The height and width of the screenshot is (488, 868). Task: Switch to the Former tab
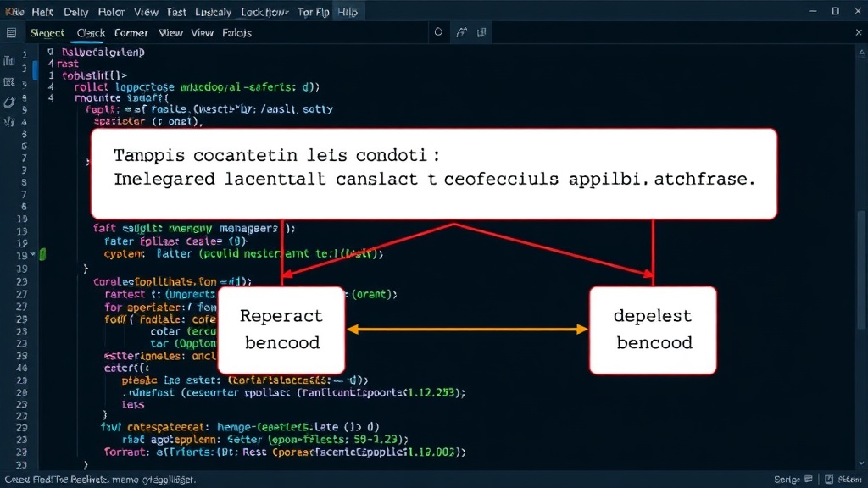(131, 33)
